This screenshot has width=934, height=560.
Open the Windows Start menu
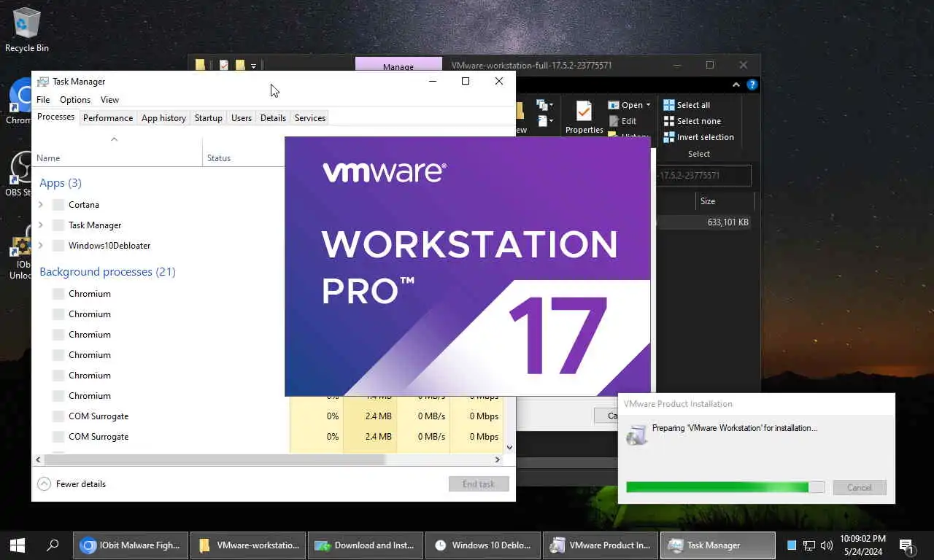pyautogui.click(x=18, y=545)
